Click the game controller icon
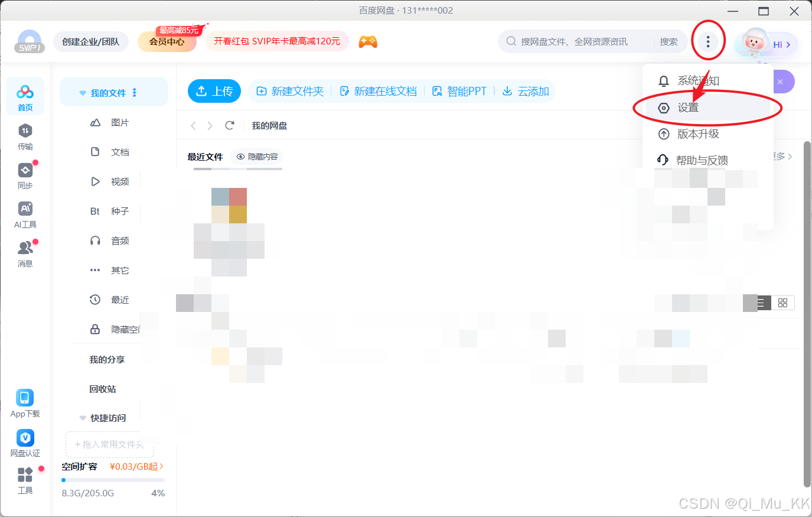 pos(368,42)
